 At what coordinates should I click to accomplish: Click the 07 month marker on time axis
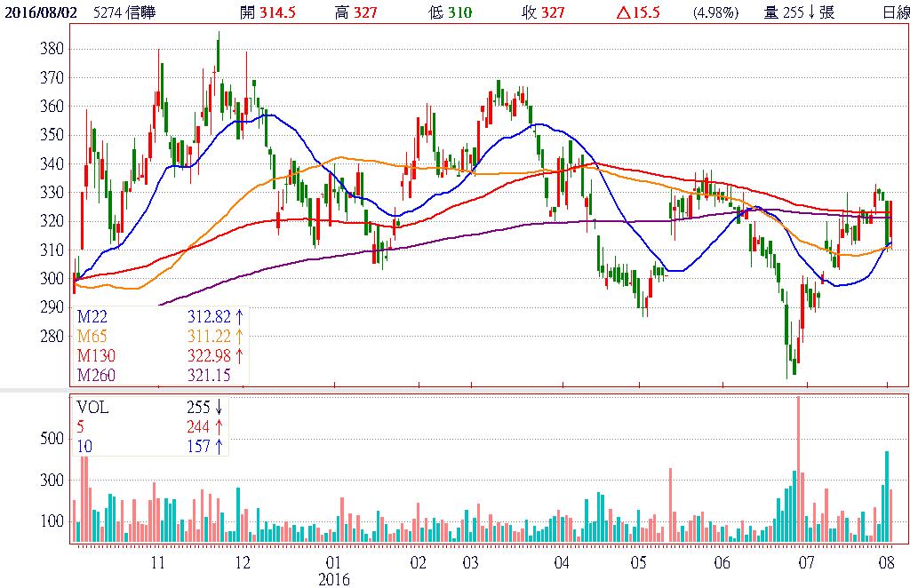point(805,563)
